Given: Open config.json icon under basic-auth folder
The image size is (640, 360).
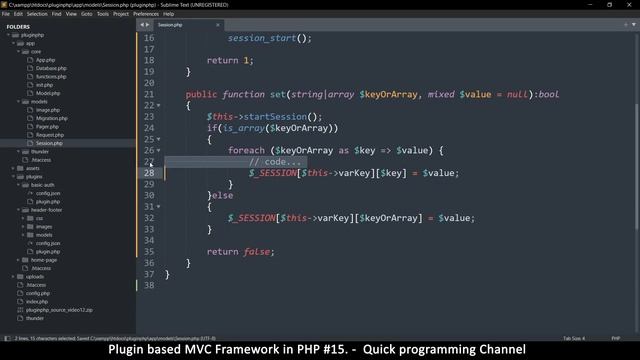Looking at the screenshot, I should [x=30, y=193].
